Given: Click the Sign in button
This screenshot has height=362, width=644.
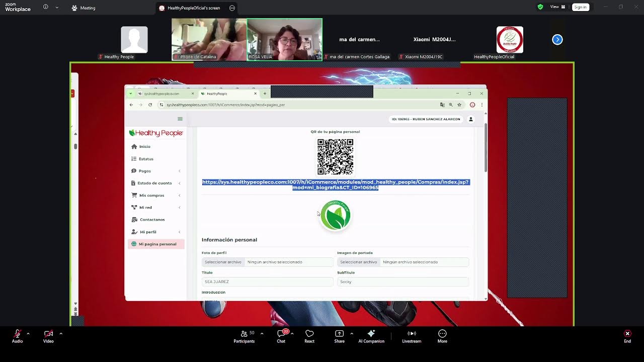Looking at the screenshot, I should click(581, 7).
